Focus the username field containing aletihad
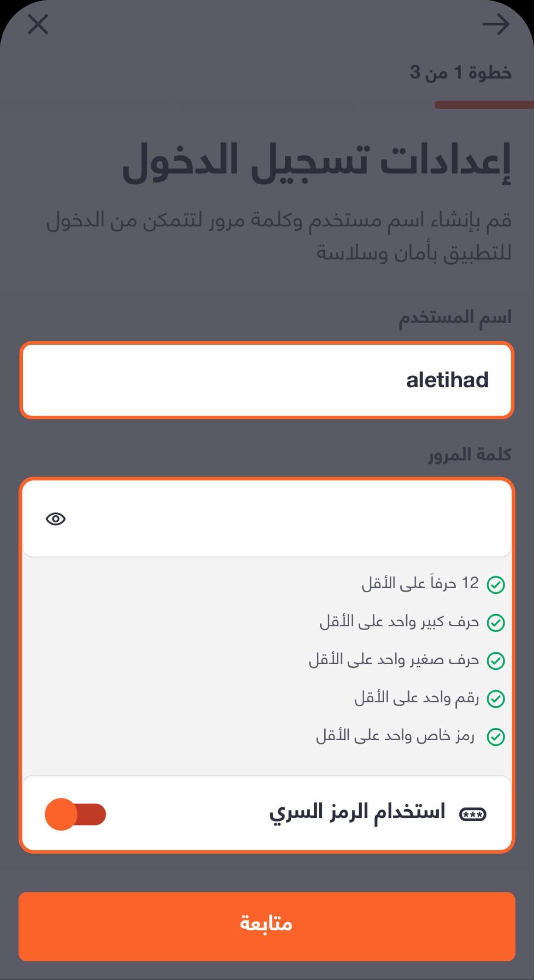The image size is (534, 980). pos(267,380)
